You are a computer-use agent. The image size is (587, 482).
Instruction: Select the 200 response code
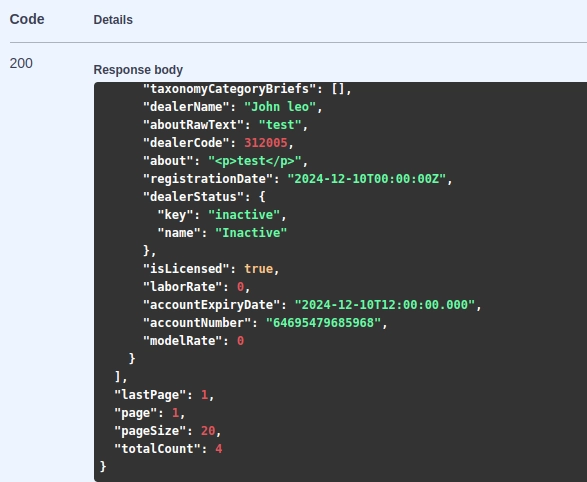tap(21, 63)
